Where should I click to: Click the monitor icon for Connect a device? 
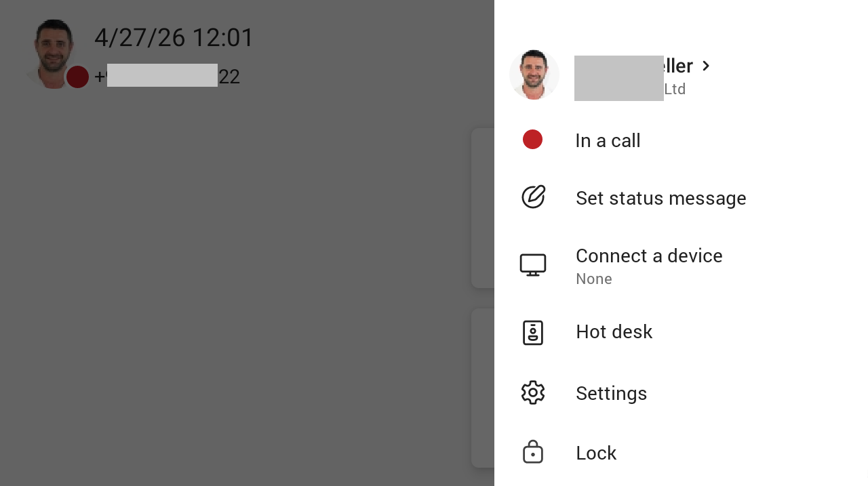click(x=533, y=265)
